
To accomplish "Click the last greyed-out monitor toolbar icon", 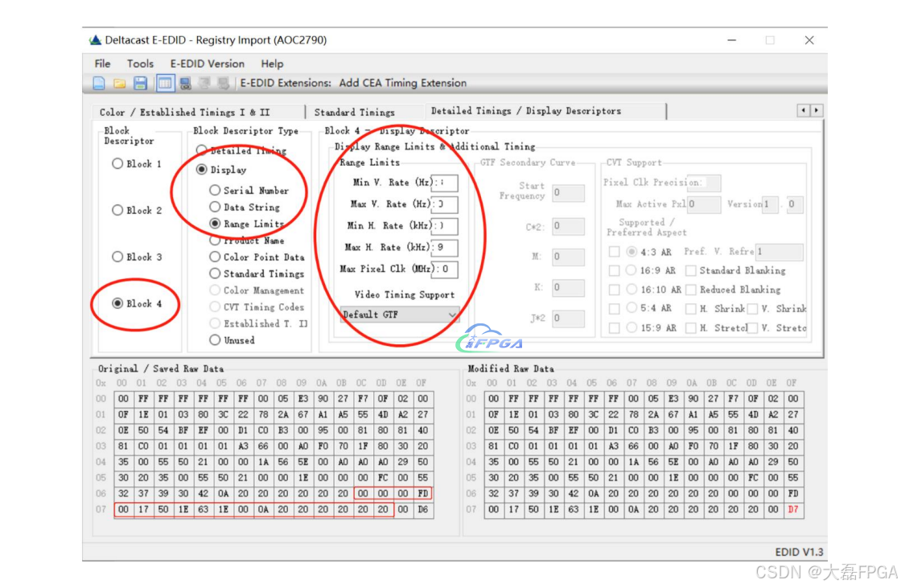I will pyautogui.click(x=223, y=84).
